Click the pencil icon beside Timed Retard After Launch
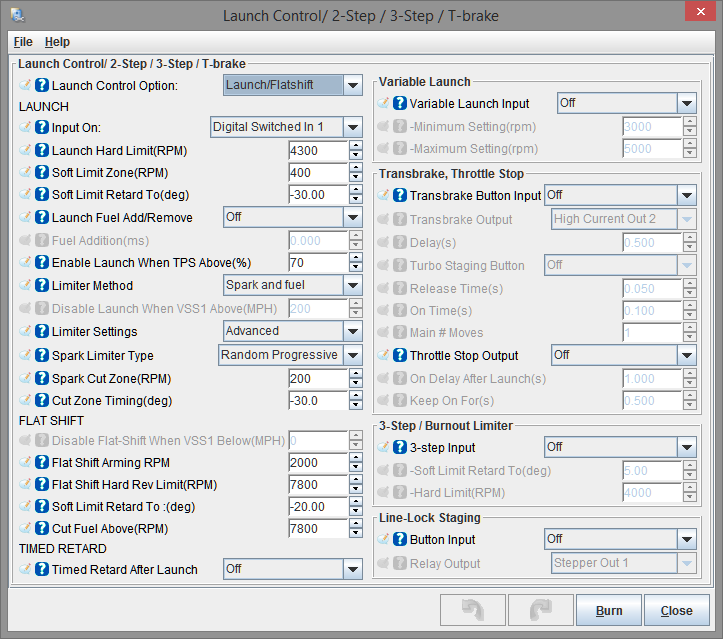Viewport: 723px width, 639px height. [x=26, y=570]
